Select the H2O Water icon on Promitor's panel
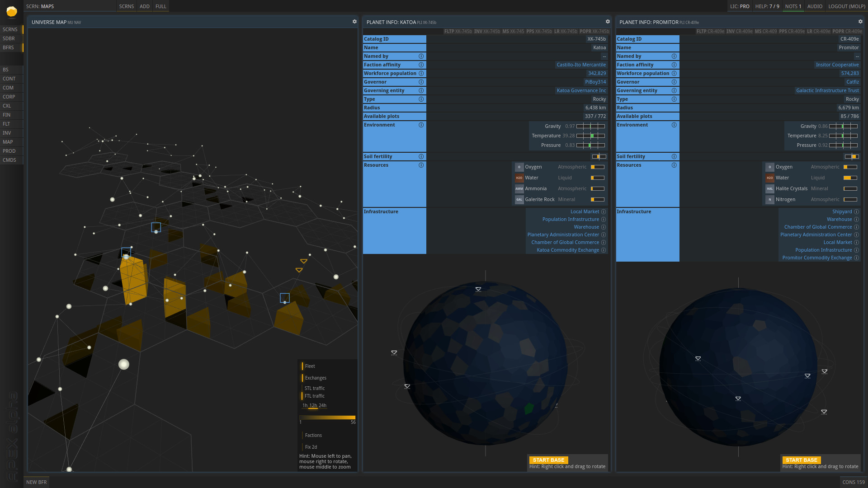 click(x=769, y=178)
